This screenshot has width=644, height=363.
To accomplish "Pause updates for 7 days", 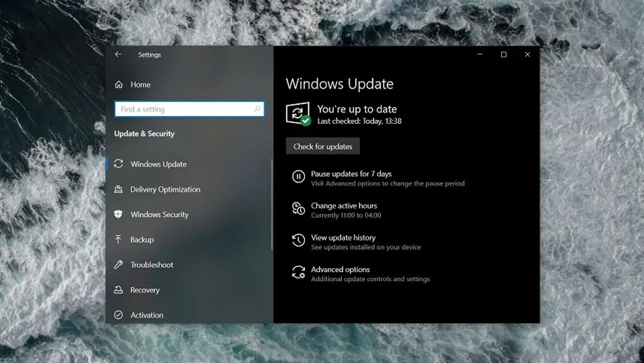I will (351, 174).
